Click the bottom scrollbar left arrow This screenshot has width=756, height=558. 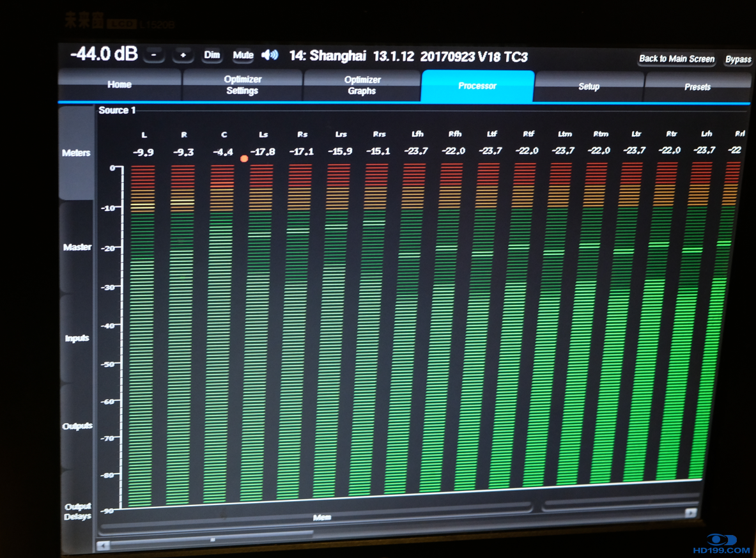tap(104, 545)
